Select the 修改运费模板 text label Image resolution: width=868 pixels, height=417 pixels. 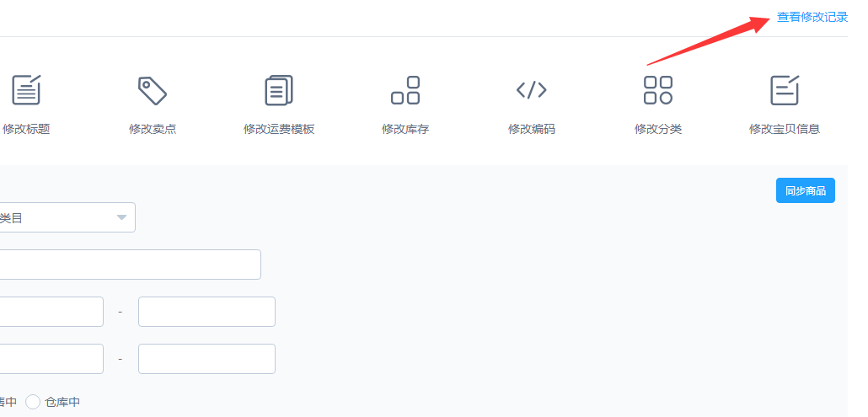pos(279,129)
